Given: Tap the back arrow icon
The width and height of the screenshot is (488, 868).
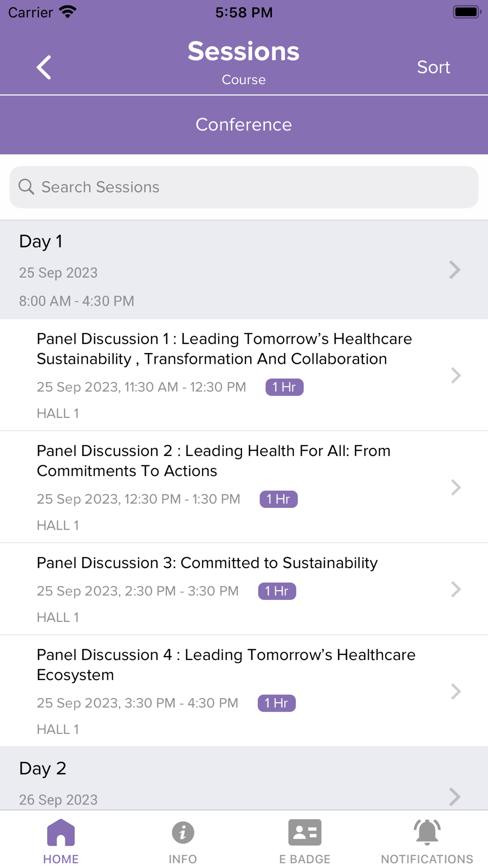Looking at the screenshot, I should tap(44, 67).
